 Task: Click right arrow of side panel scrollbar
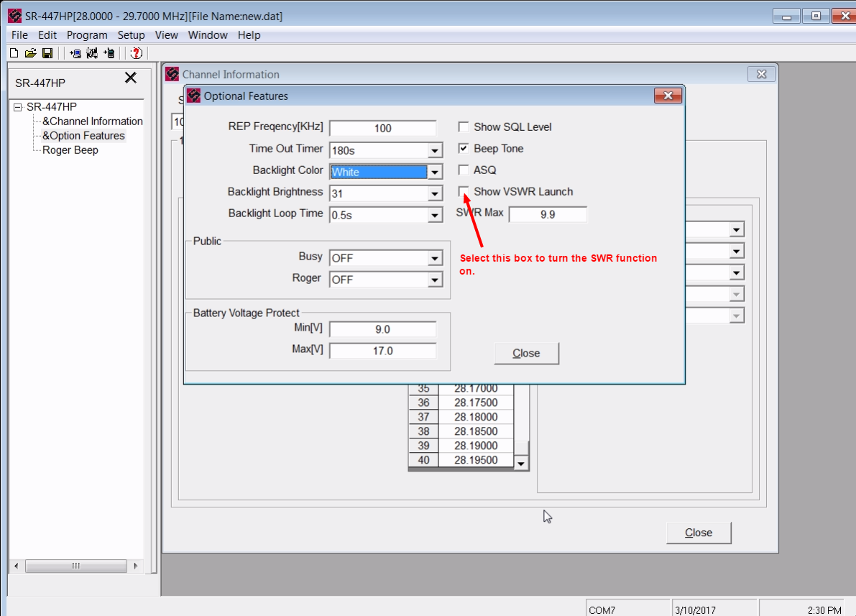pos(135,566)
